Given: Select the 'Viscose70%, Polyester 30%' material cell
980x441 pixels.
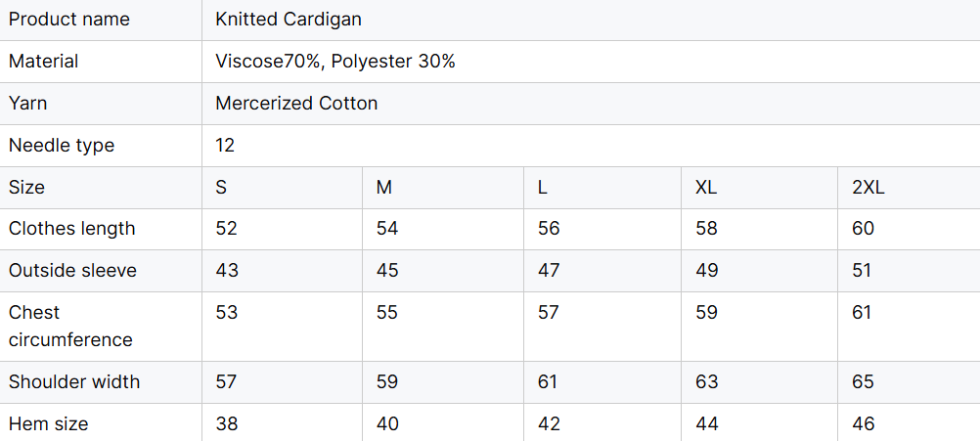Looking at the screenshot, I should pos(335,62).
